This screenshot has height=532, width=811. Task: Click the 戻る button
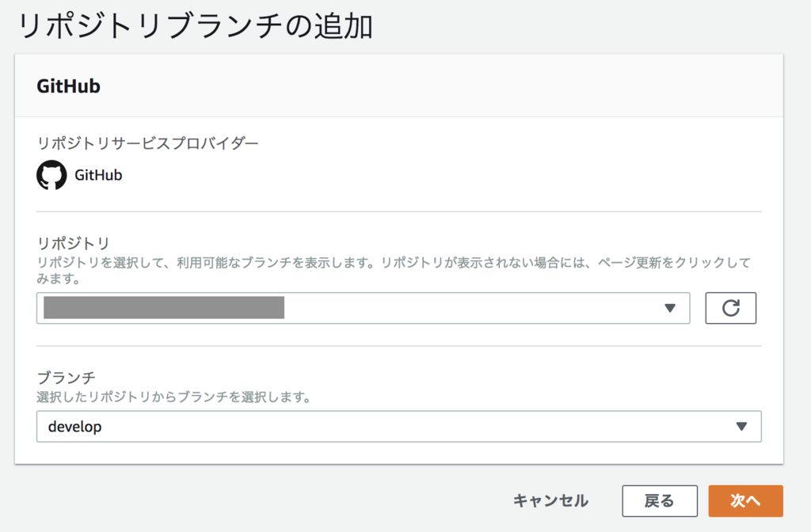[x=660, y=500]
